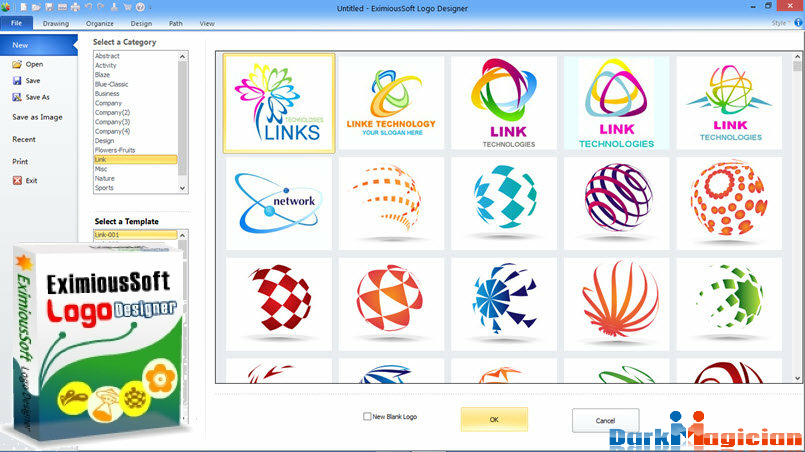The width and height of the screenshot is (805, 452).
Task: Choose the orange dotted sphere logo thumbnail
Action: (729, 203)
